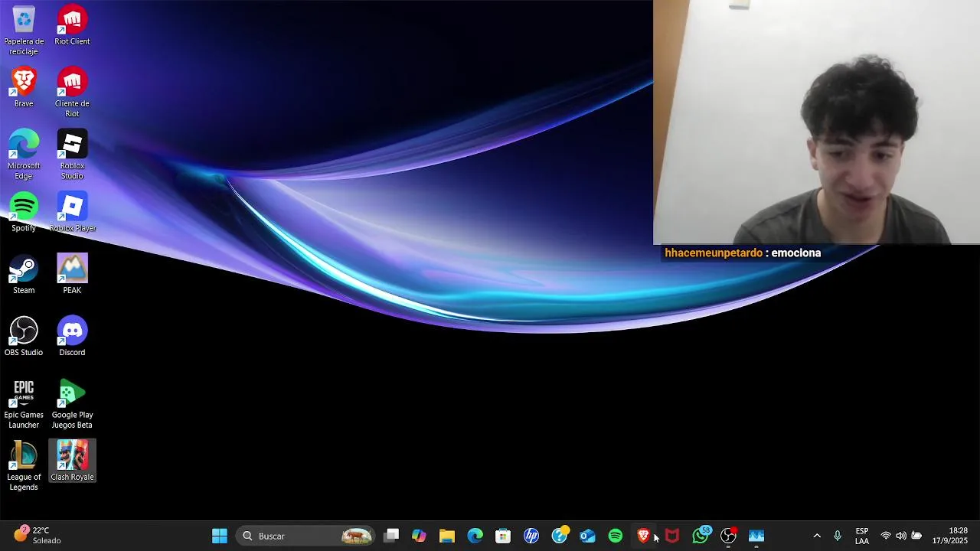
Task: Select the OBS Studio desktop shortcut
Action: click(24, 337)
